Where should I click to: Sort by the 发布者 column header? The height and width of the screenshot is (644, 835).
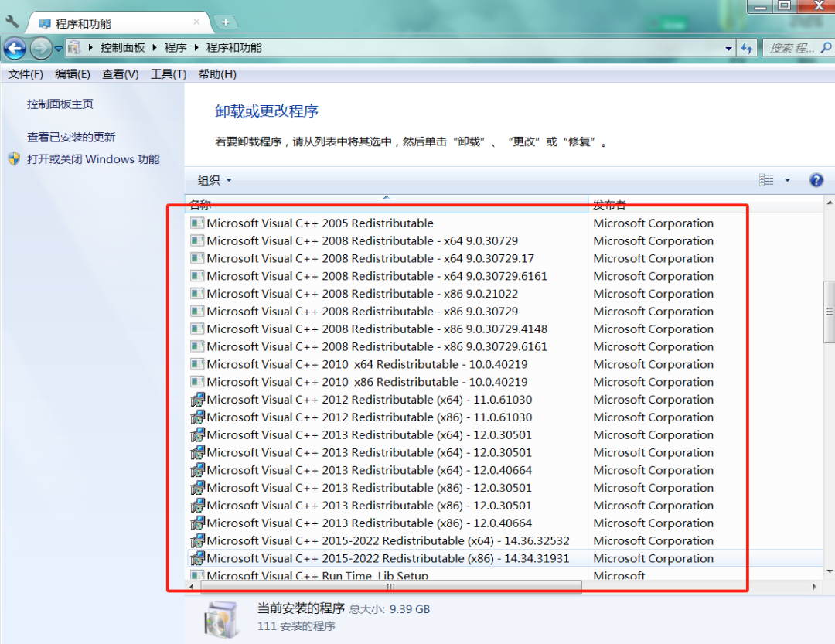pos(706,204)
